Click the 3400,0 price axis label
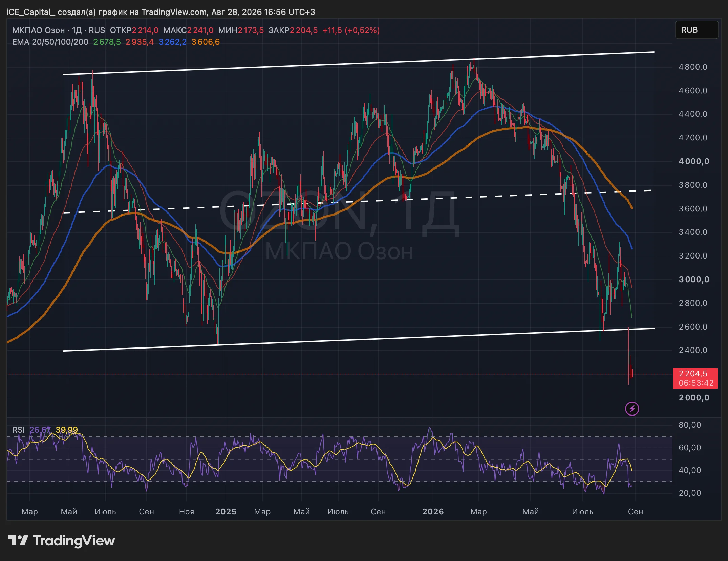728x561 pixels. (x=693, y=232)
